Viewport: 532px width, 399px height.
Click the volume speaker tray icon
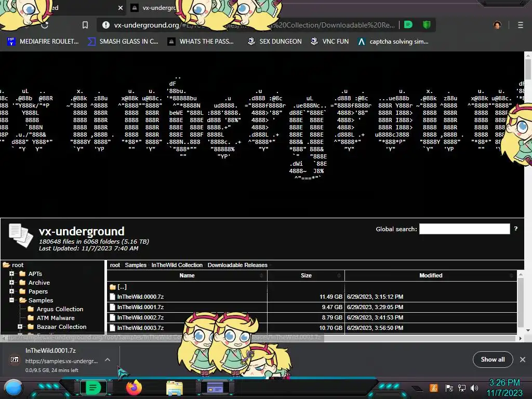click(474, 388)
